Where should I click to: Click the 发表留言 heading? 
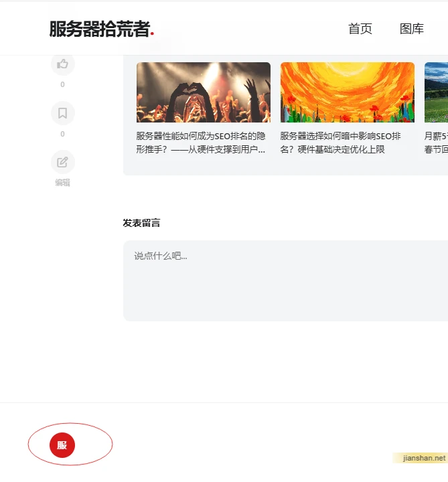[x=141, y=223]
